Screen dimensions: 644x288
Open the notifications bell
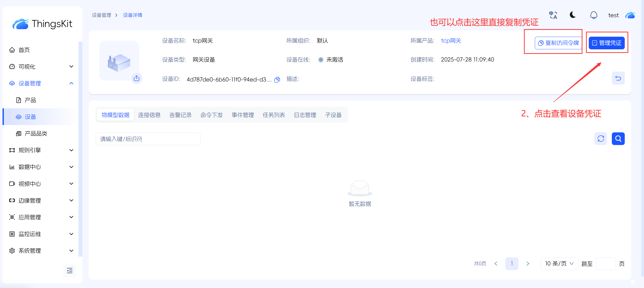[x=594, y=15]
